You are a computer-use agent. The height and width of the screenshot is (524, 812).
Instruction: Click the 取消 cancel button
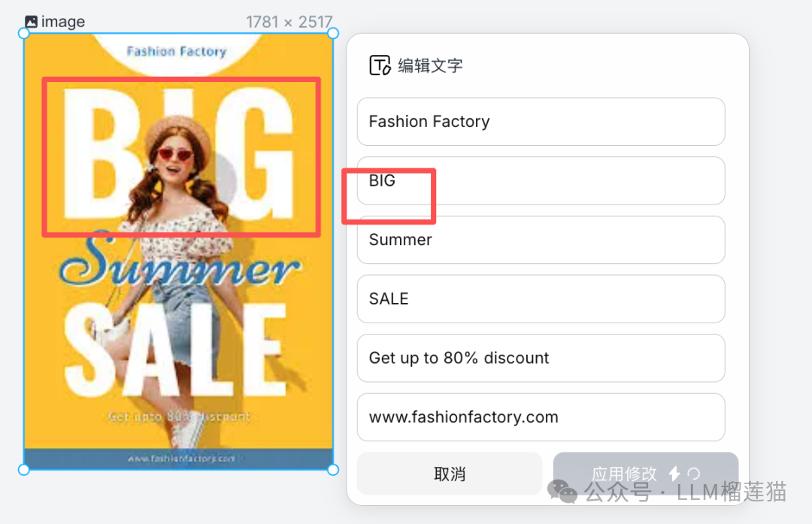coord(450,474)
